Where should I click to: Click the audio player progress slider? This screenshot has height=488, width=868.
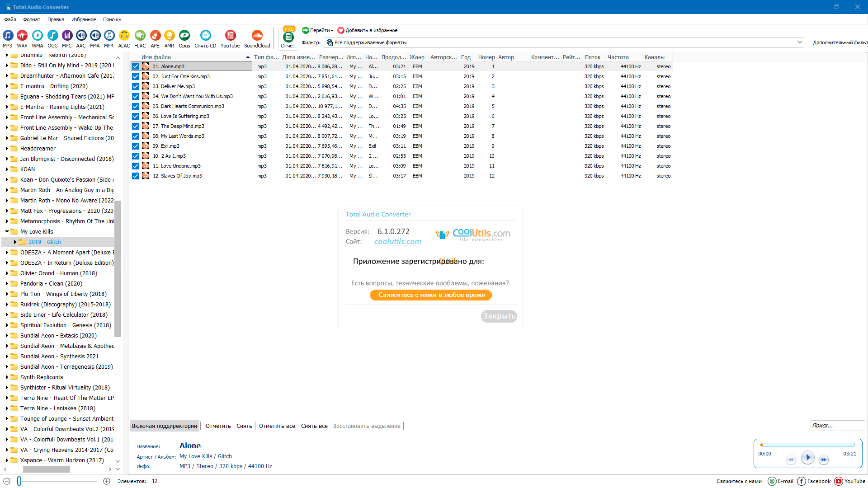click(807, 445)
